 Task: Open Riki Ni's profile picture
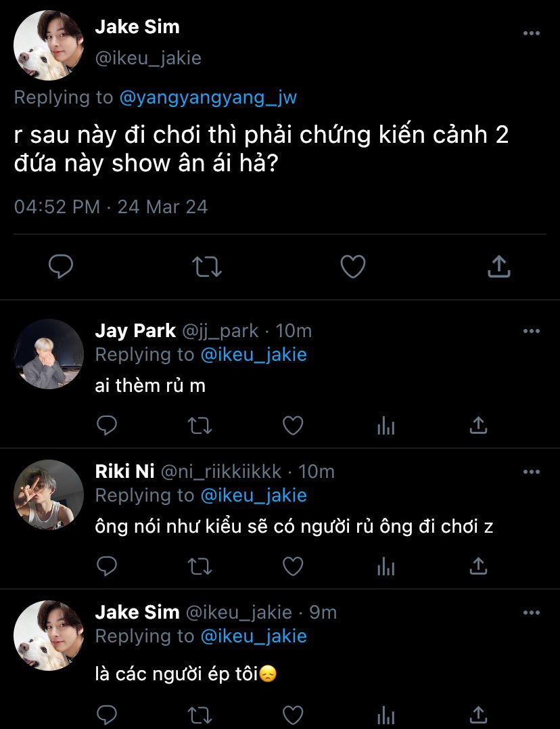(49, 495)
